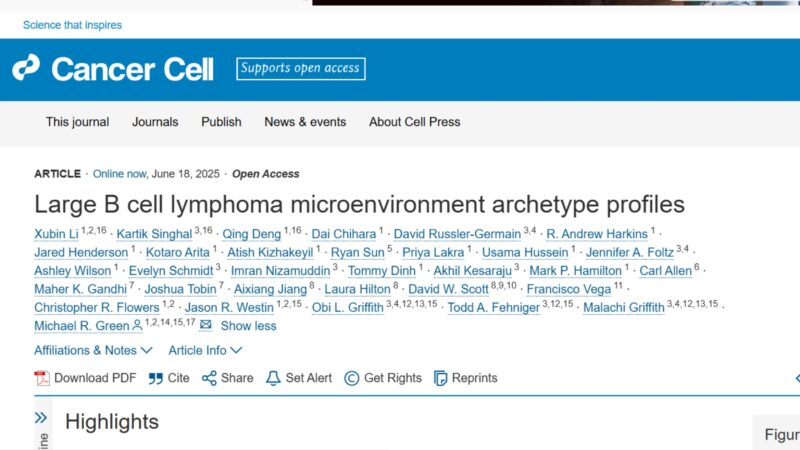
Task: Click the Online now link
Action: [x=119, y=174]
